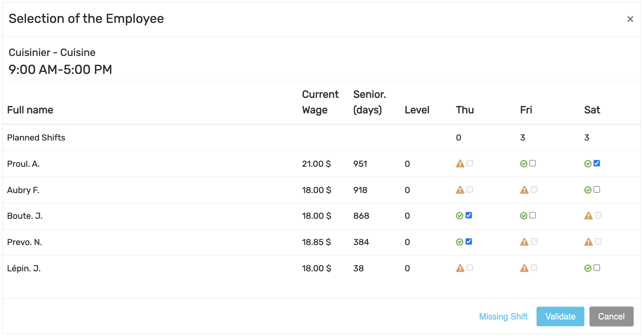Click Aubry F. Saturday green availability icon
This screenshot has height=336, width=644.
coord(588,190)
